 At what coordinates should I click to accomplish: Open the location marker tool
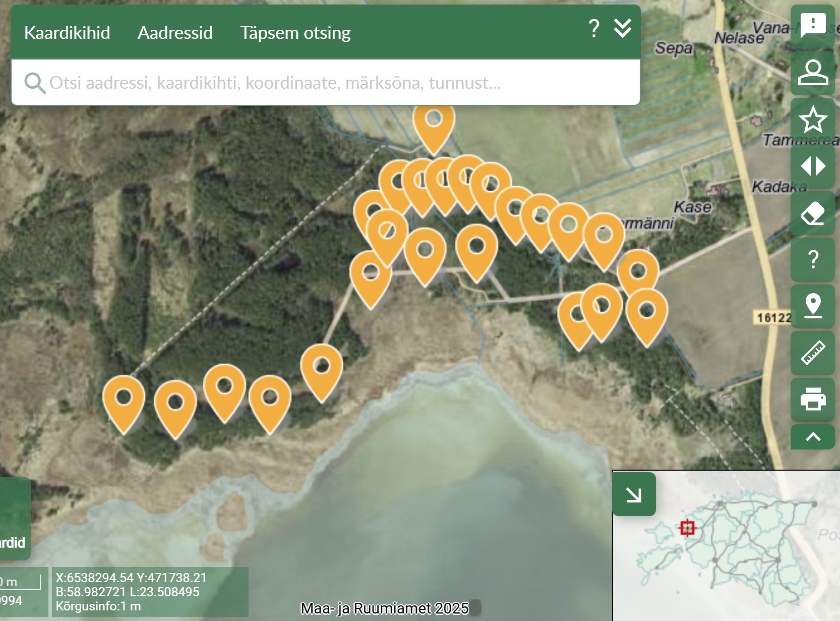[x=812, y=306]
